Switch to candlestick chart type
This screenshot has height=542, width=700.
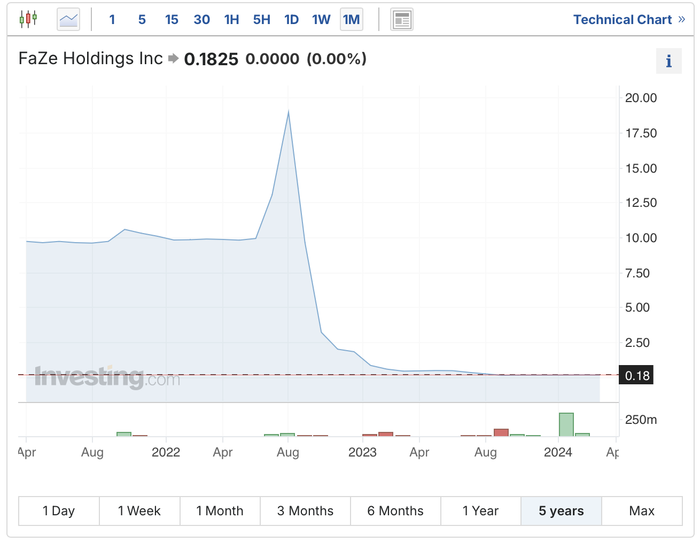click(x=28, y=19)
